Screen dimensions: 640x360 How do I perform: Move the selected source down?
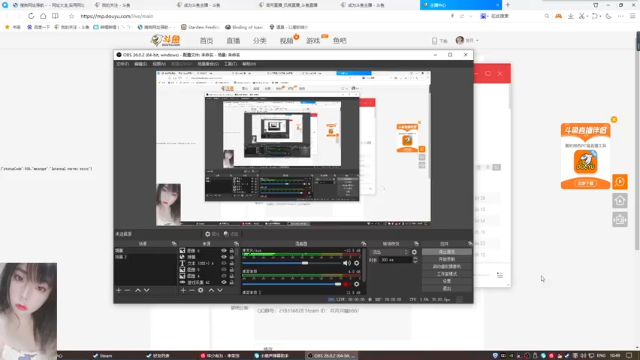(220, 290)
